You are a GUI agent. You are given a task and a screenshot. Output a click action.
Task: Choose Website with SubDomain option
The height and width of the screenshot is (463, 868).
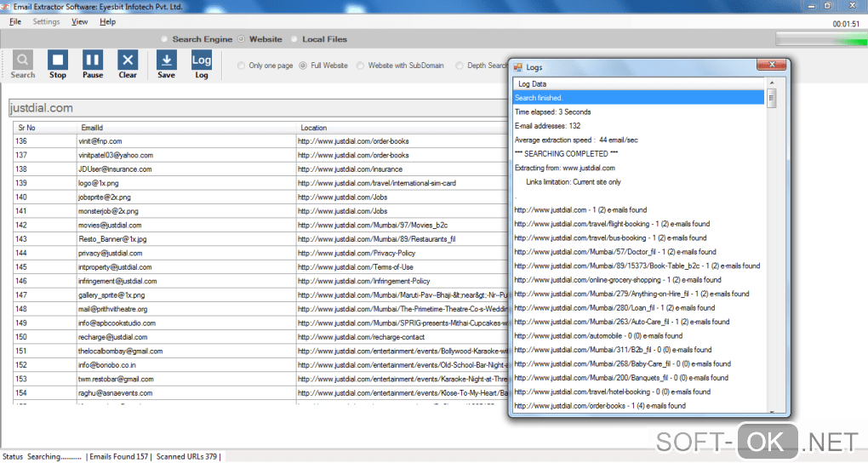(x=360, y=66)
